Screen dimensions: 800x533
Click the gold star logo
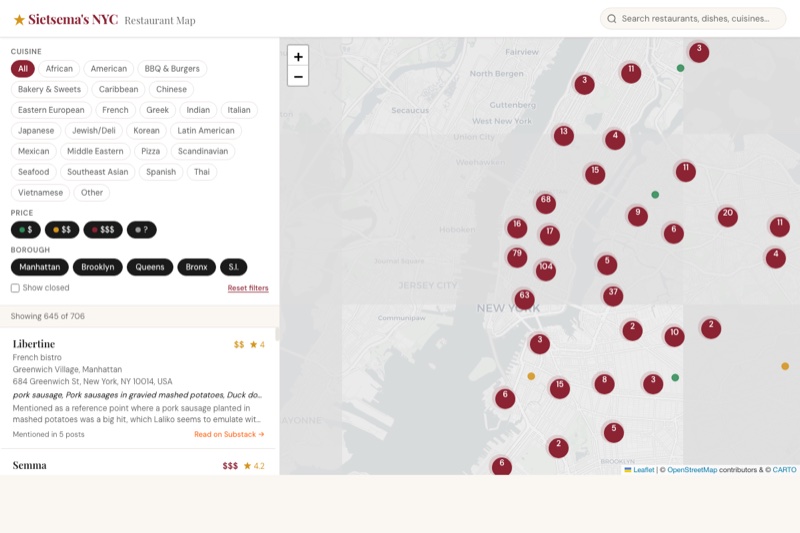tap(19, 20)
